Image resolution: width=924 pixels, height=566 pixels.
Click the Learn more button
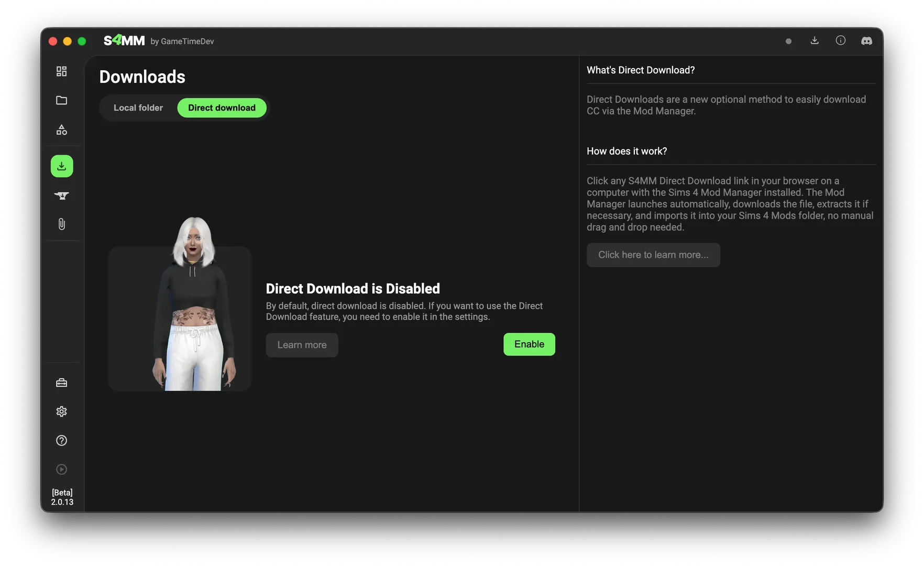pos(302,345)
